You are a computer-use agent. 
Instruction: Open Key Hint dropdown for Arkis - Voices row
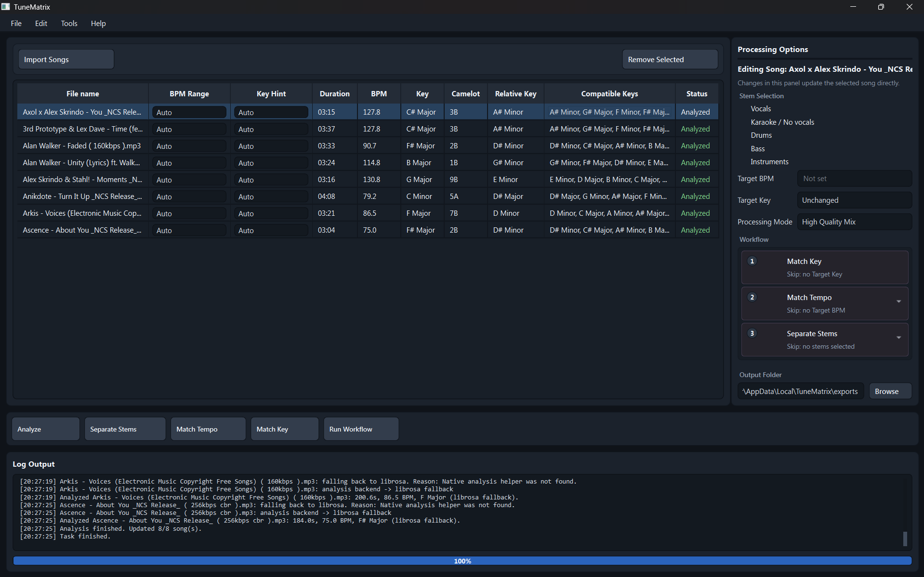271,213
